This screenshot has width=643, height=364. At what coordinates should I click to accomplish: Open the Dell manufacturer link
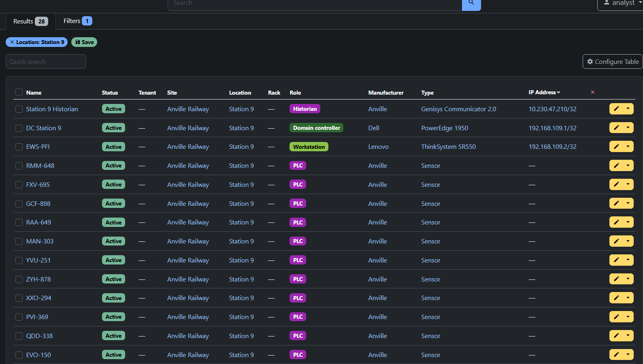click(x=373, y=128)
